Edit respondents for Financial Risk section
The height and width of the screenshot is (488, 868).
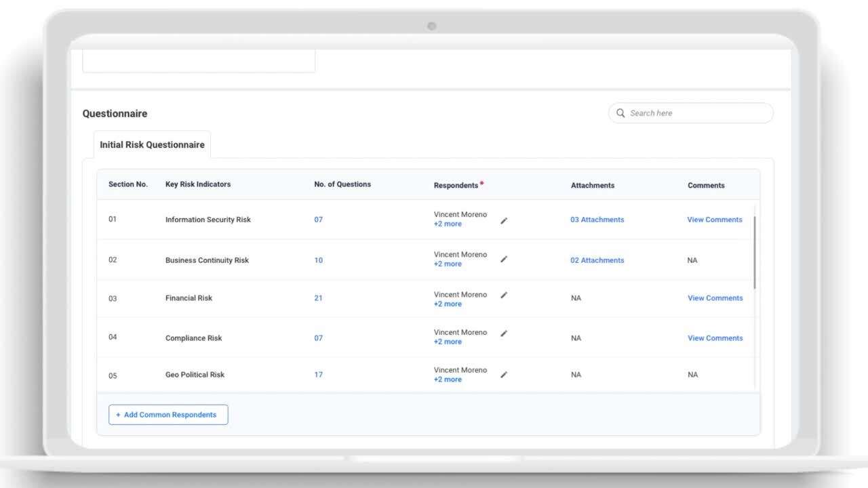click(504, 295)
